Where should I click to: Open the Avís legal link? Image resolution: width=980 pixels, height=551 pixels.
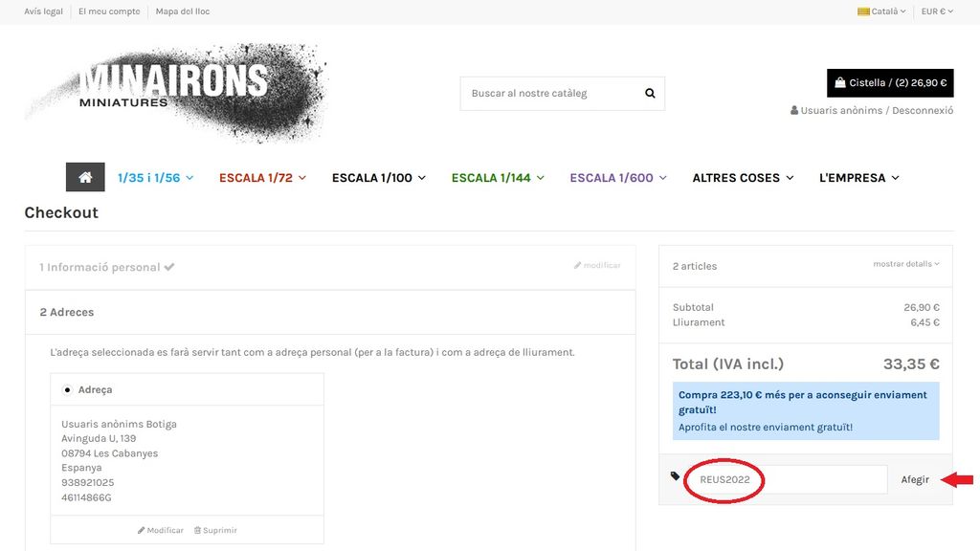pyautogui.click(x=44, y=11)
